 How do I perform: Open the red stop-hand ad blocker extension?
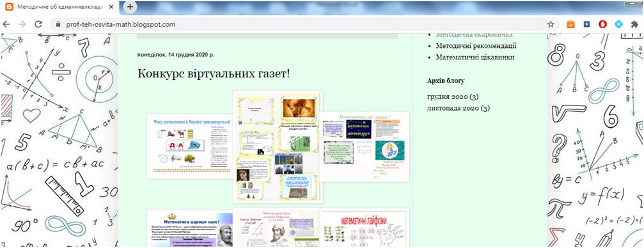[602, 25]
